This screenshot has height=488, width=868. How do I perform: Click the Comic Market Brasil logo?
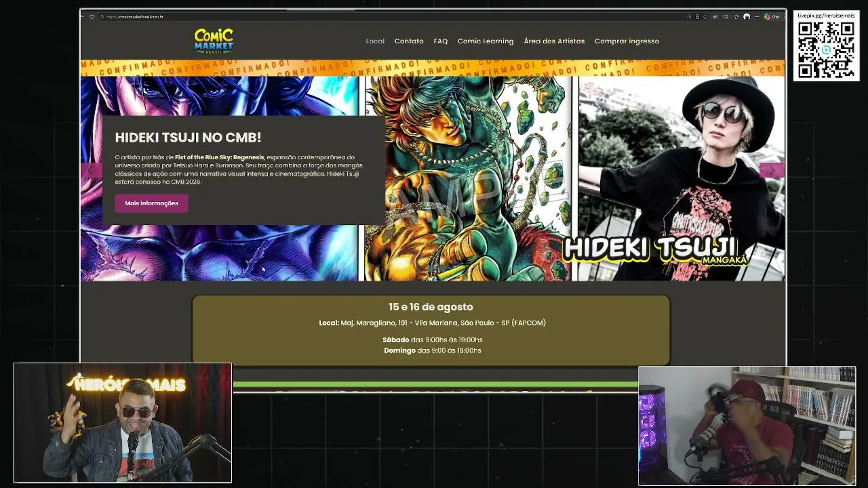click(214, 41)
